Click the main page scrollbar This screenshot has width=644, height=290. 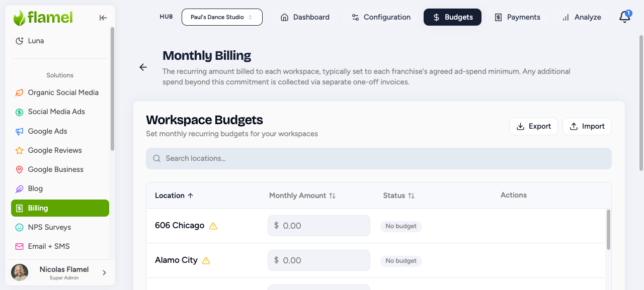click(641, 103)
